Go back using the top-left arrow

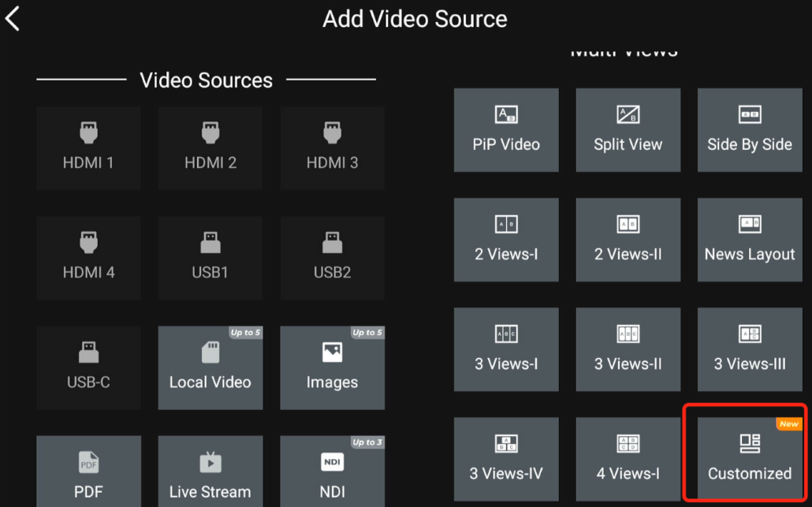pyautogui.click(x=13, y=19)
